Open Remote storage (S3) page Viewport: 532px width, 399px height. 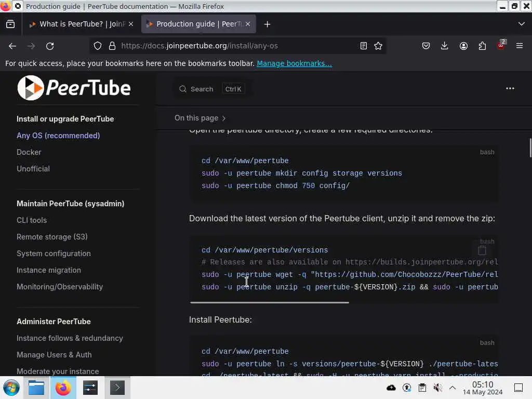click(x=52, y=237)
